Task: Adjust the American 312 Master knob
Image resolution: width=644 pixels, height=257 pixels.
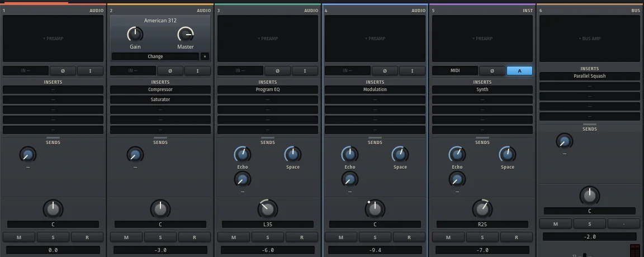Action: [186, 34]
